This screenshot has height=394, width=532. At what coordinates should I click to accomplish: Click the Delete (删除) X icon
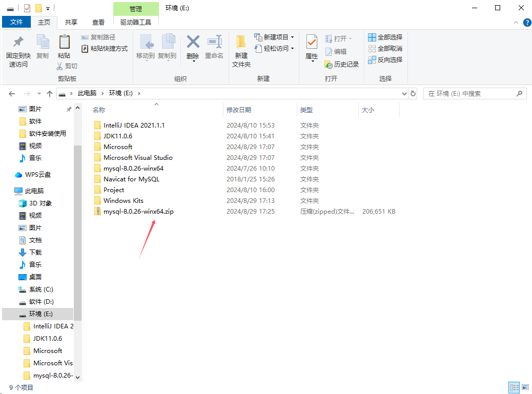(x=193, y=43)
